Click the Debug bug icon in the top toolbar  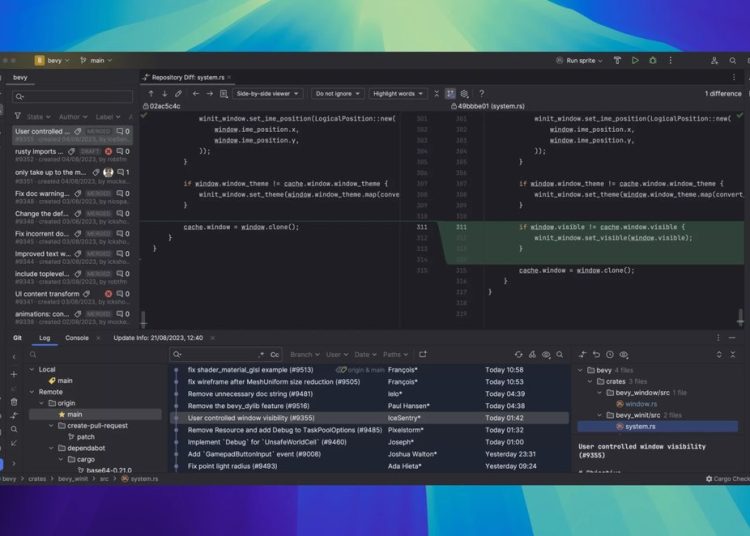pos(654,60)
